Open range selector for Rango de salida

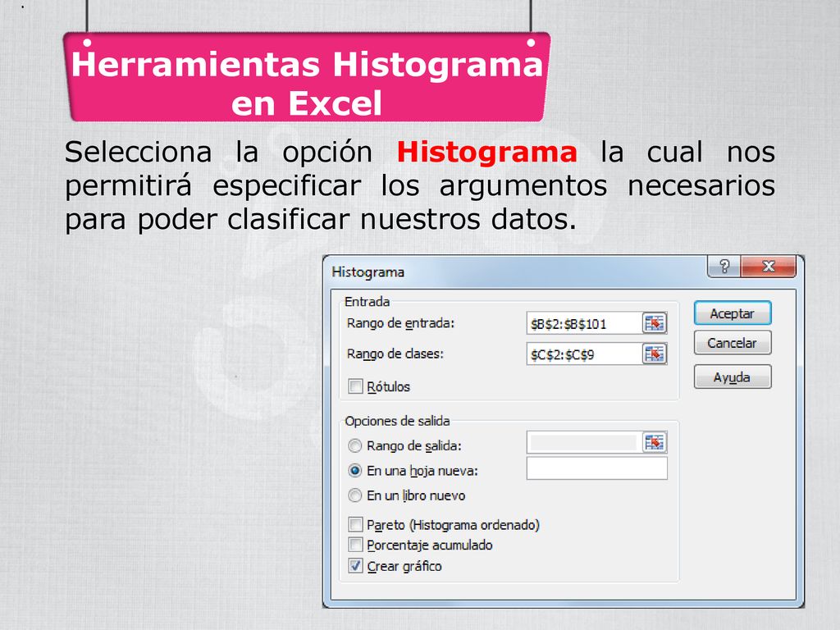click(654, 442)
